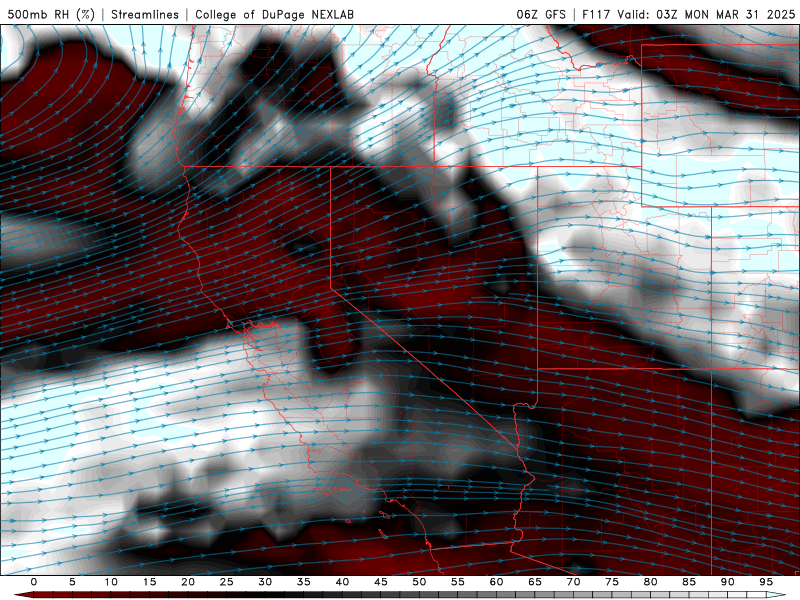Click the '60' value on the RH scale
The image size is (800, 600).
point(496,582)
